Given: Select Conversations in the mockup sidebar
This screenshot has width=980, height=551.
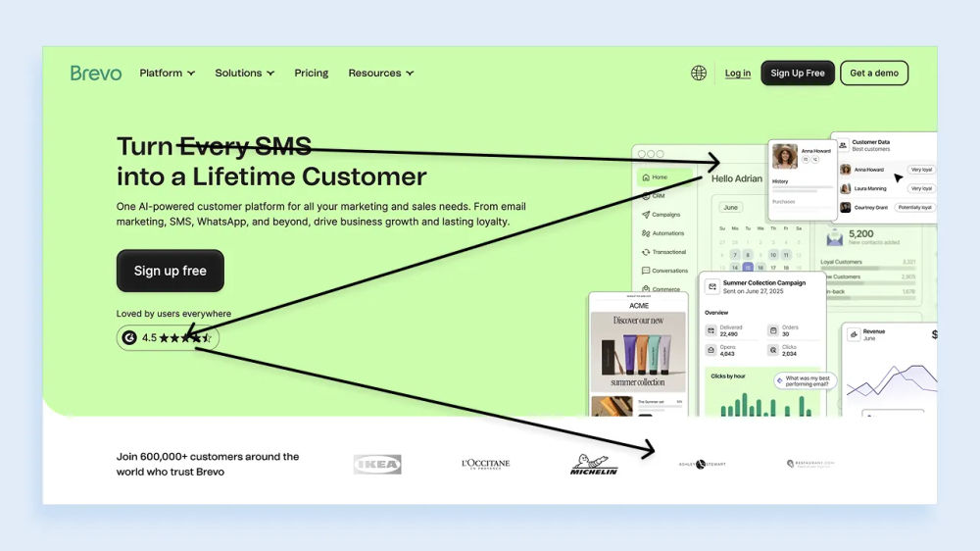Looking at the screenshot, I should [664, 271].
